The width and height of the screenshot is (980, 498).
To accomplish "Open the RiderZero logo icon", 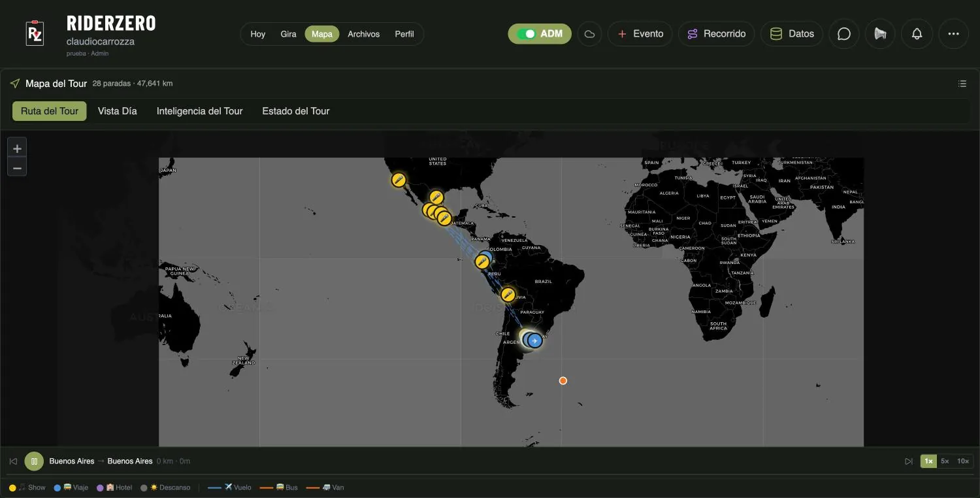I will (x=35, y=34).
